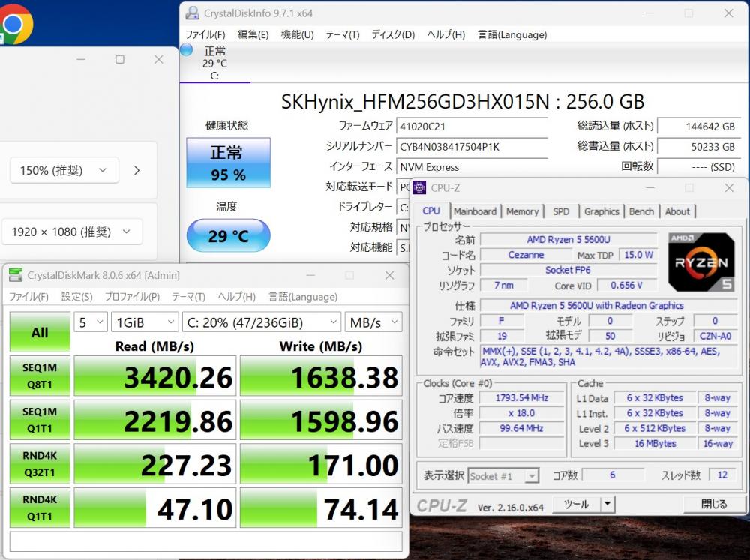Open the MB/s unit dropdown

point(373,322)
